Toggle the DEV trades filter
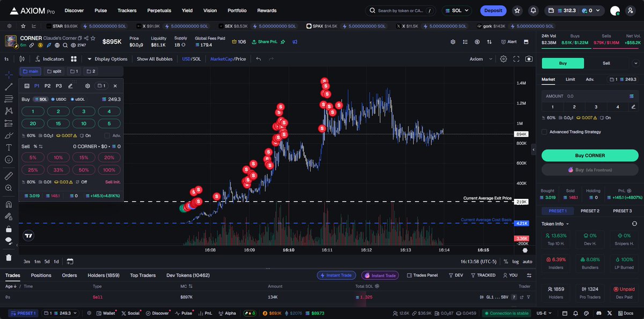Image resolution: width=644 pixels, height=319 pixels. point(455,275)
